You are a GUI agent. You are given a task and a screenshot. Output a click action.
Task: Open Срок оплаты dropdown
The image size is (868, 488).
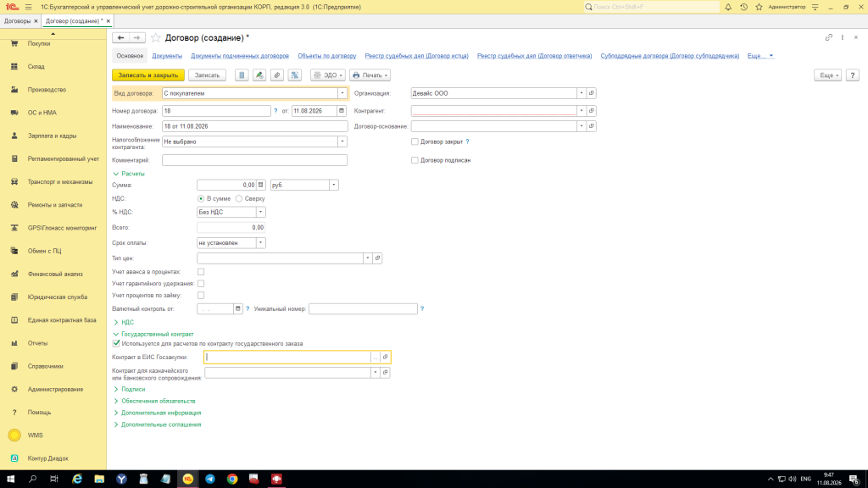tap(261, 243)
